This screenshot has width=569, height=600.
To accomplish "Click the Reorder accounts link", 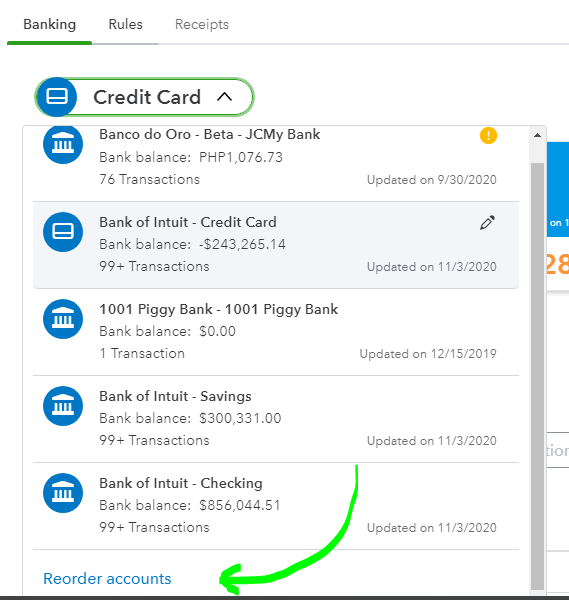I will [107, 579].
